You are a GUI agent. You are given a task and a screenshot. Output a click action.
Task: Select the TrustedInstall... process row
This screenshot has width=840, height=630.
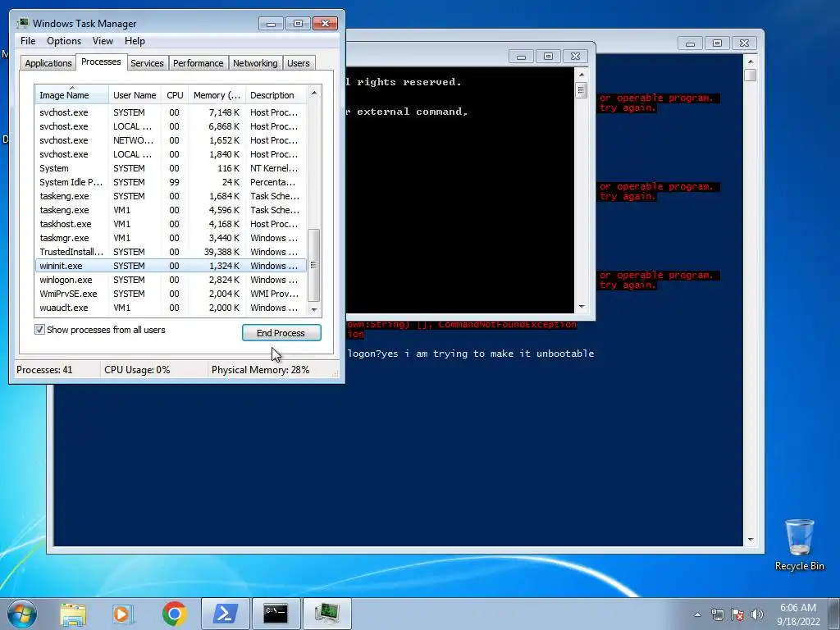(x=171, y=252)
